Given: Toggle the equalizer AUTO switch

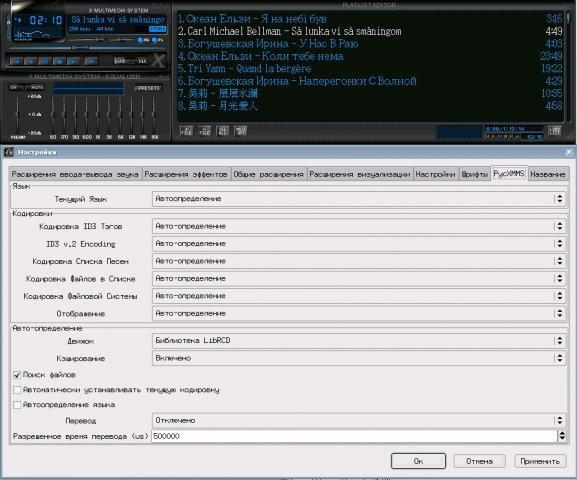Looking at the screenshot, I should pyautogui.click(x=37, y=87).
